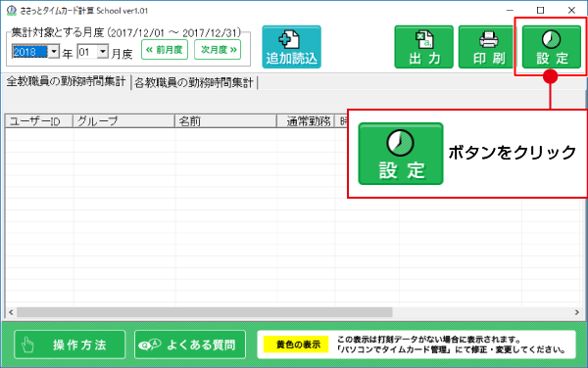588x368 pixels.
Task: Go to previous month with 前月度
Action: click(x=165, y=50)
